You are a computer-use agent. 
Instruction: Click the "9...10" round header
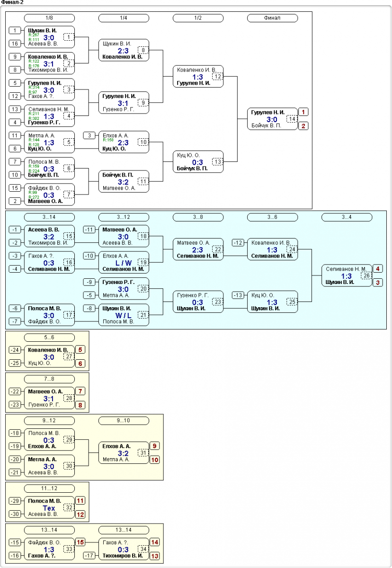tap(124, 421)
